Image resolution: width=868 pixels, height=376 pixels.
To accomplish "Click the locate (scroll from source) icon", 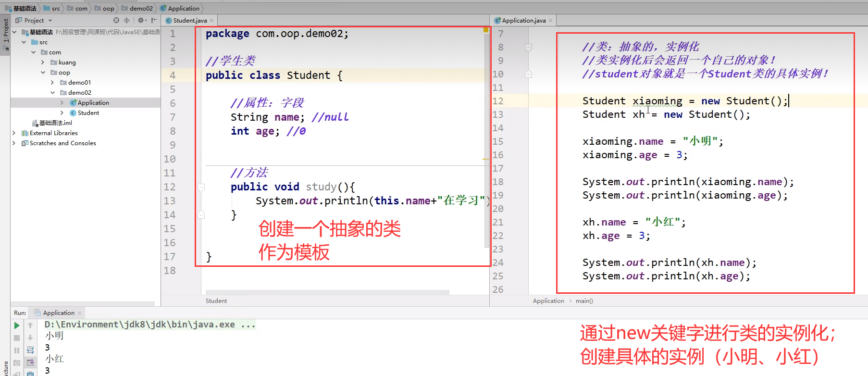I will click(116, 20).
